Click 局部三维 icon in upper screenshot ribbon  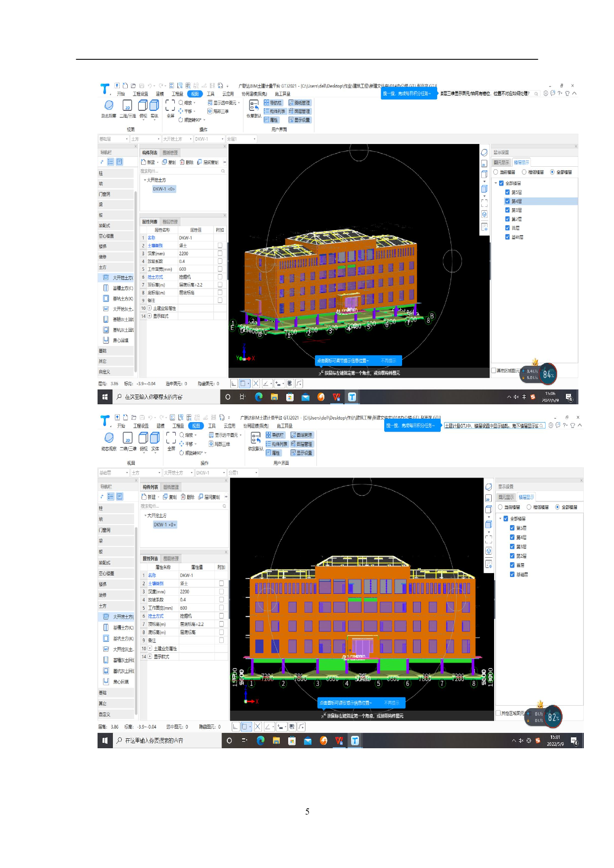pos(218,111)
